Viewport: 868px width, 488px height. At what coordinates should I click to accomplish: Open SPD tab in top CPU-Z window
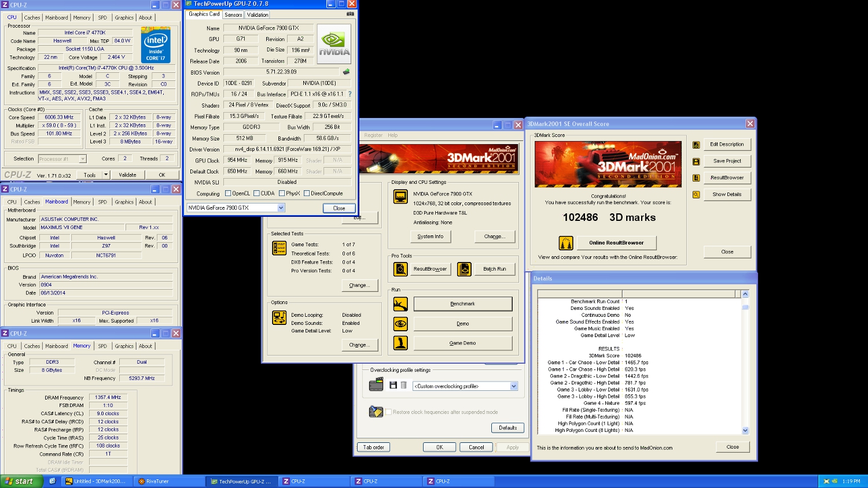(x=102, y=17)
